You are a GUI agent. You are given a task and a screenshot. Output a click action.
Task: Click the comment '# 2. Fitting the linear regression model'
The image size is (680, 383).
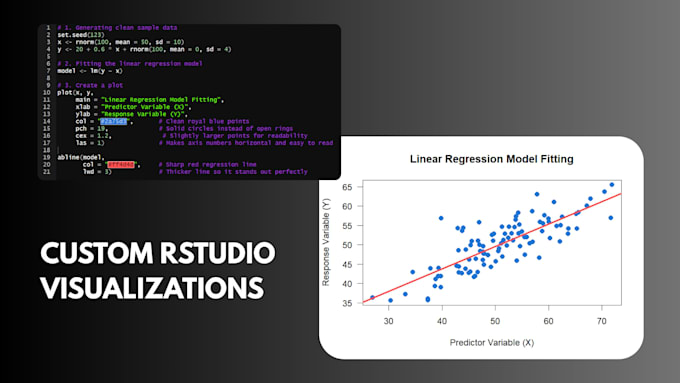click(130, 64)
